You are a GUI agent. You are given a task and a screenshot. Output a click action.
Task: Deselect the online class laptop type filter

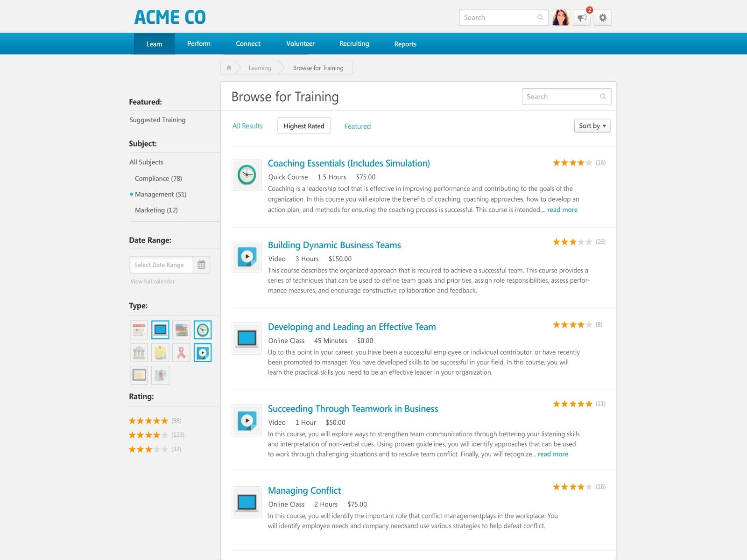[x=160, y=329]
